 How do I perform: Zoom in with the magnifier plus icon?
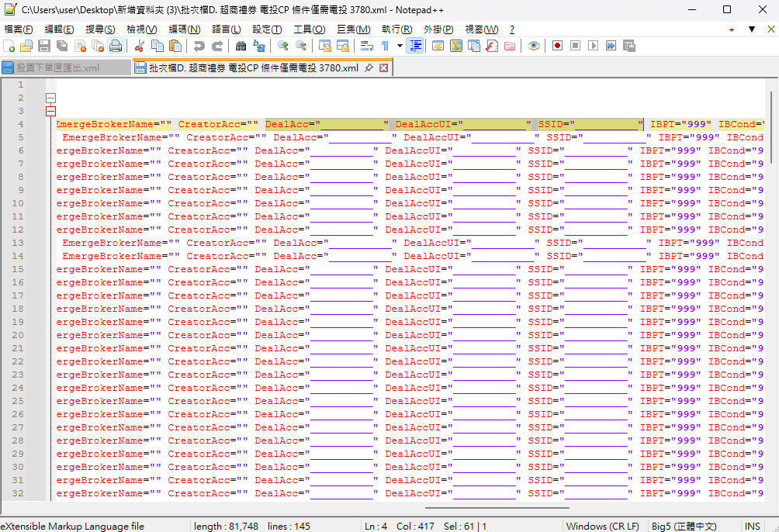[283, 47]
